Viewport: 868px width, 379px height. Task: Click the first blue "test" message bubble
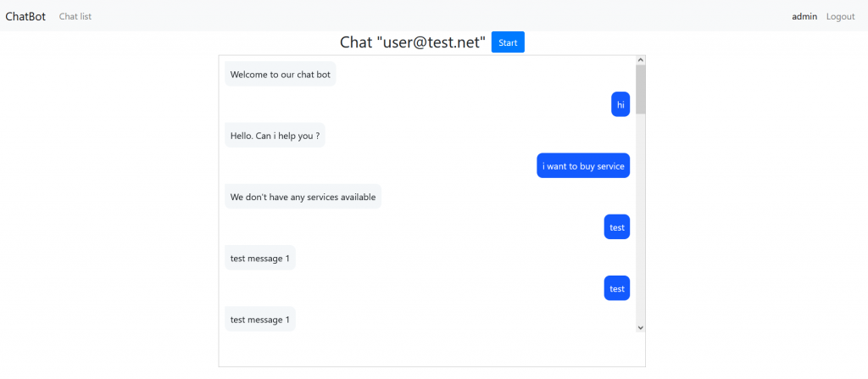pyautogui.click(x=617, y=227)
